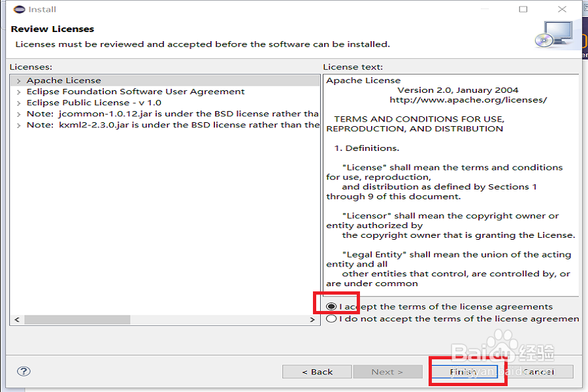Maximize the Install dialog window

coord(523,9)
